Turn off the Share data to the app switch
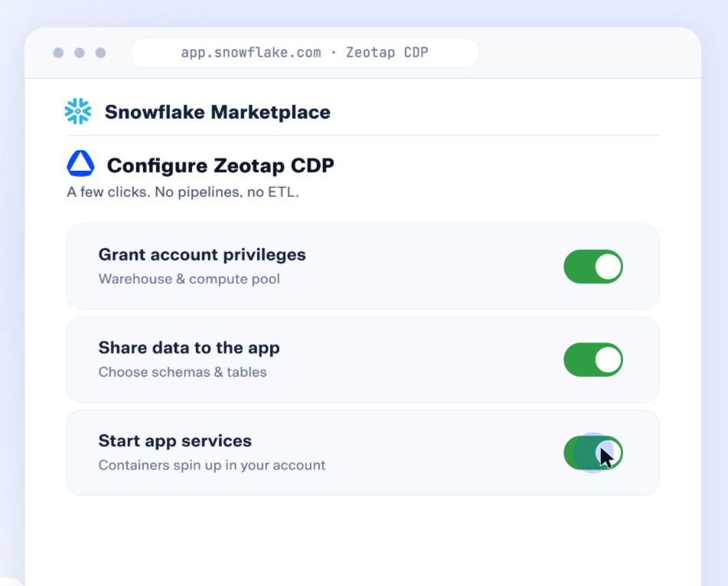This screenshot has height=586, width=728. (x=593, y=360)
